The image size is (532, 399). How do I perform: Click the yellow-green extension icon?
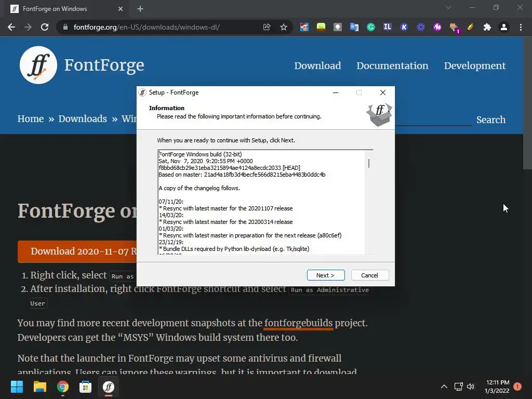coord(321,27)
